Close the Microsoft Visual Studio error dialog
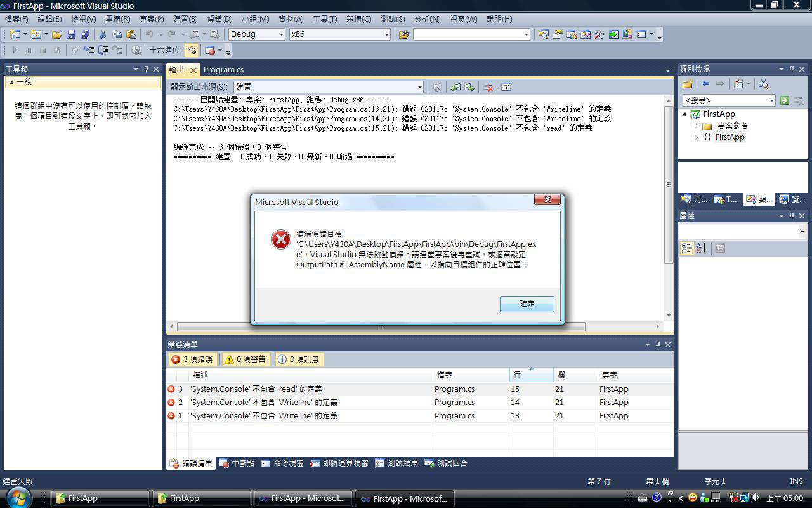This screenshot has height=508, width=812. pos(547,200)
